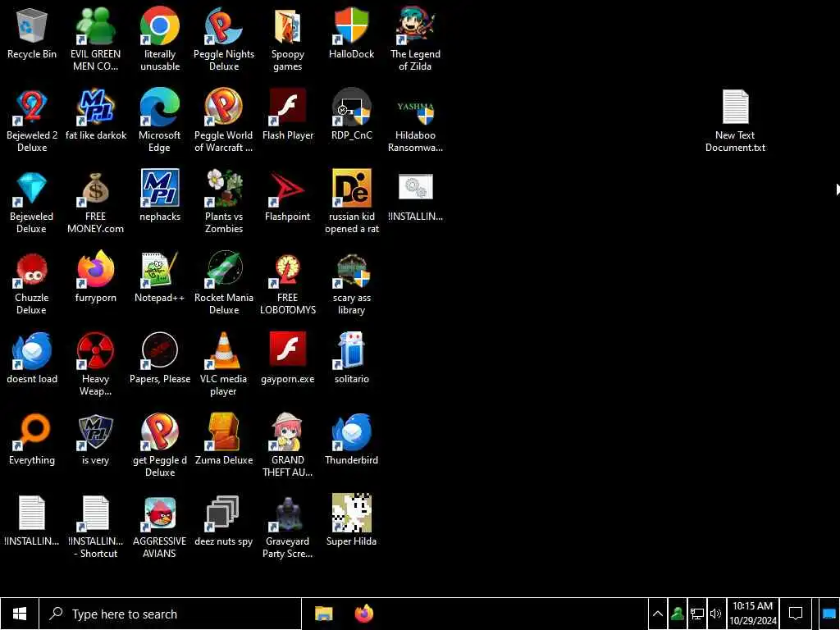The height and width of the screenshot is (630, 840).
Task: Expand hidden system tray icons chevron
Action: pyautogui.click(x=657, y=614)
